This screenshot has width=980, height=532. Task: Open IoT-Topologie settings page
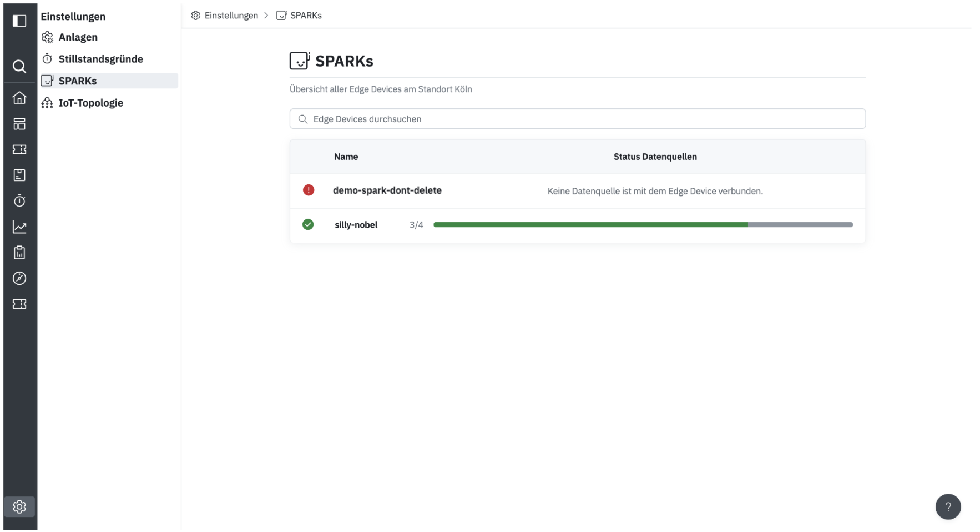[90, 103]
